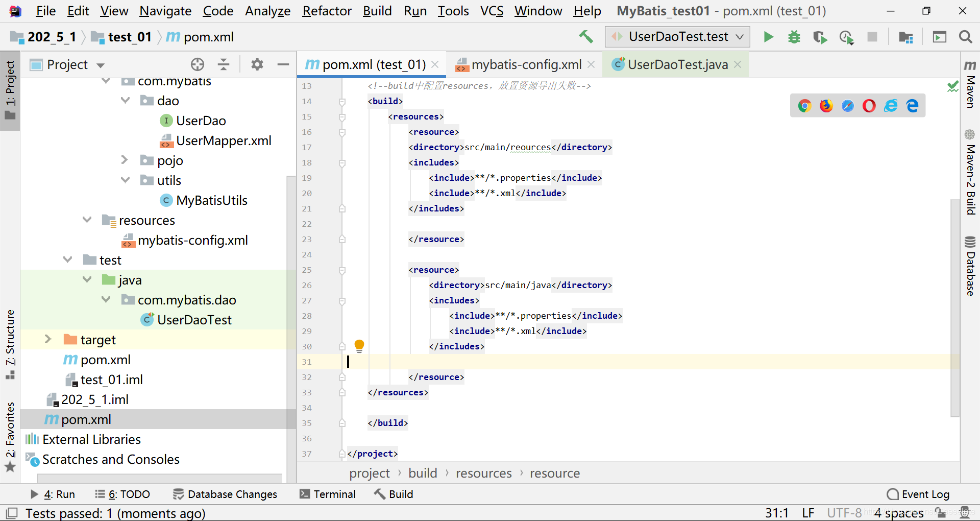The image size is (980, 521).
Task: Open preview in Opera browser icon
Action: tap(869, 106)
